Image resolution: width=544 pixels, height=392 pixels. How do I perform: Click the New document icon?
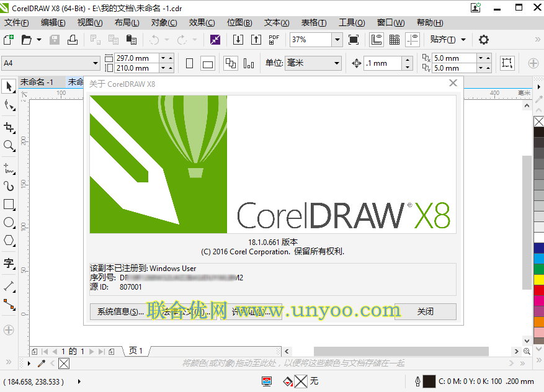9,40
